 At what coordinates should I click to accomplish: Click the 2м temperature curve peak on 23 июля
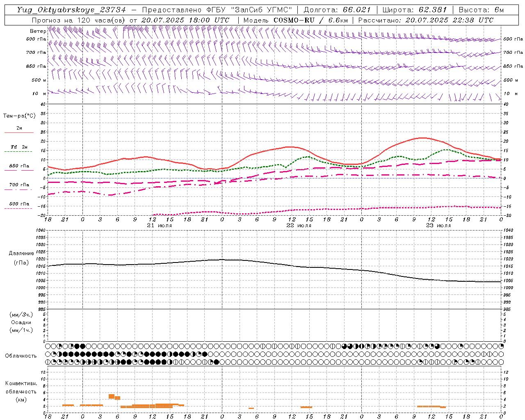422,138
